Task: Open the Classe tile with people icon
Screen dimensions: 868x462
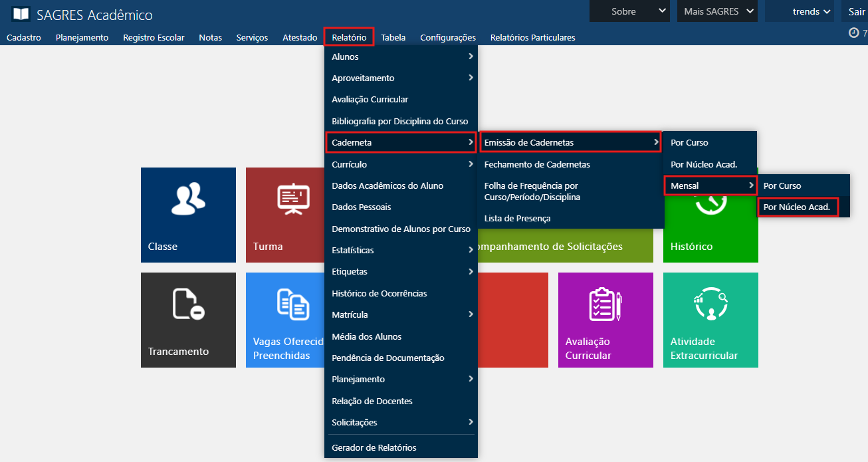Action: (188, 215)
